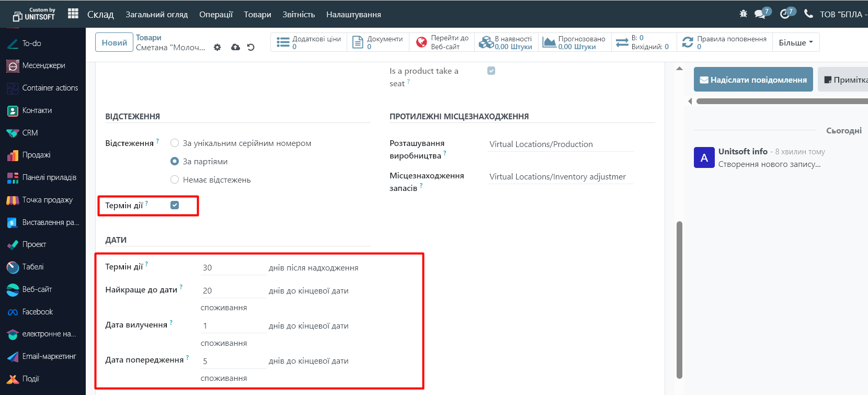The image size is (868, 395).
Task: Click the 'Новий' button
Action: tap(114, 42)
